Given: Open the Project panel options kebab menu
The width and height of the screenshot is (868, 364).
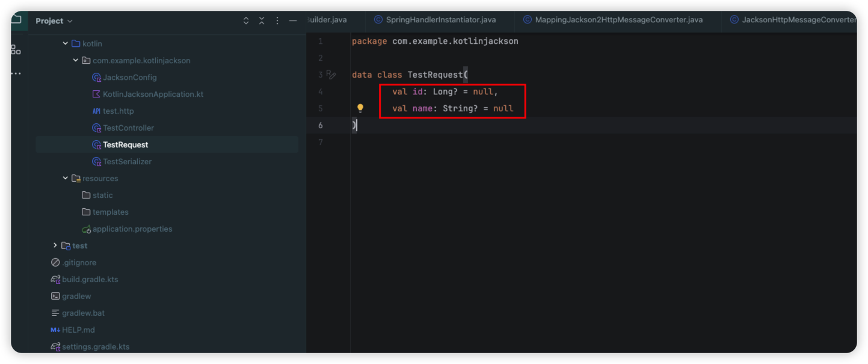Looking at the screenshot, I should pos(277,20).
